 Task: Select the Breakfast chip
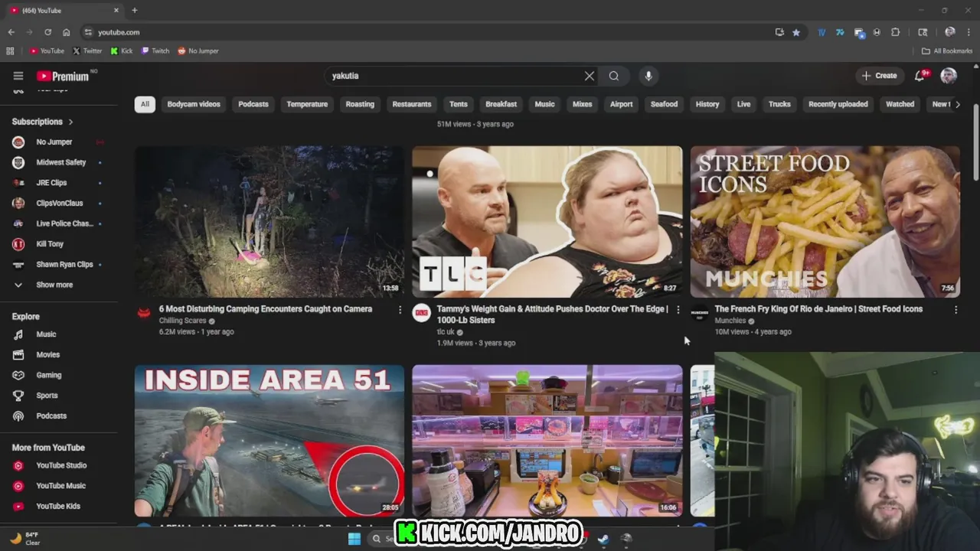pos(501,104)
